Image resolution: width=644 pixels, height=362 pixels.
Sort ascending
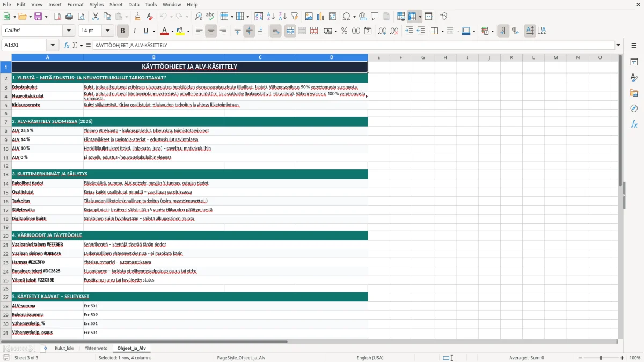tap(271, 17)
